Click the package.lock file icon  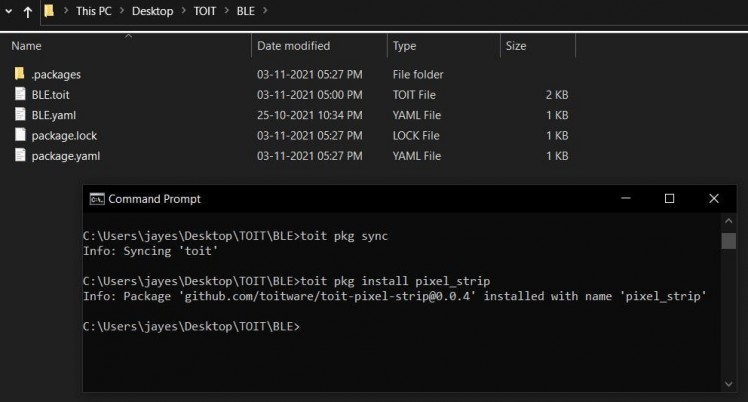[19, 135]
